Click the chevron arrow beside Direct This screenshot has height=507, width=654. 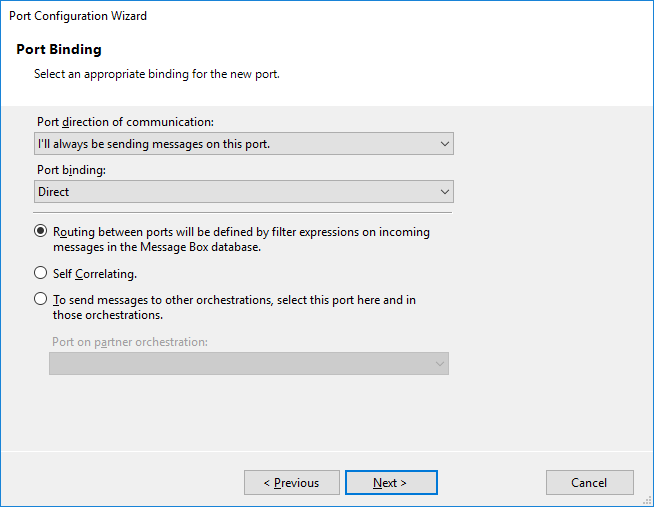tap(445, 192)
